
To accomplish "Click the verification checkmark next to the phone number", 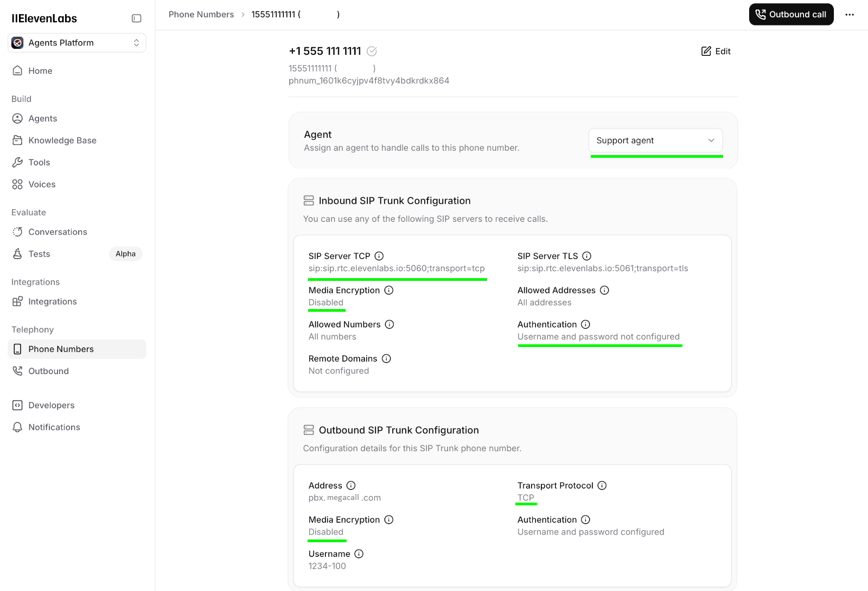I will (x=372, y=51).
